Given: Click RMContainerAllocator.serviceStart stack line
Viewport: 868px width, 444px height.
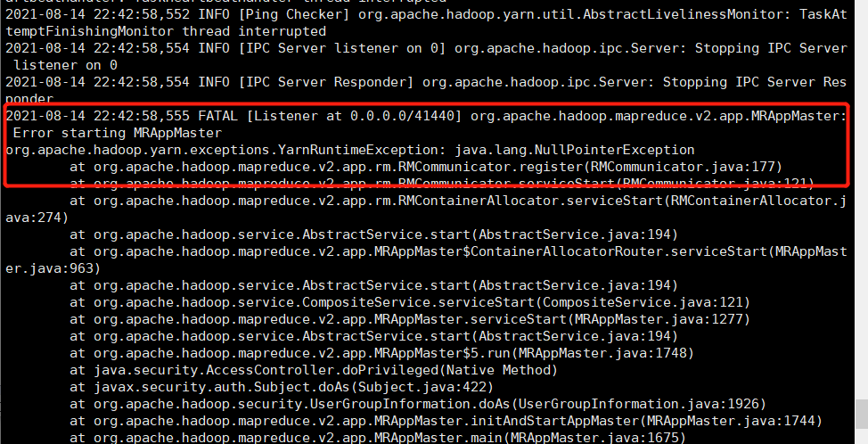Looking at the screenshot, I should 426,210.
